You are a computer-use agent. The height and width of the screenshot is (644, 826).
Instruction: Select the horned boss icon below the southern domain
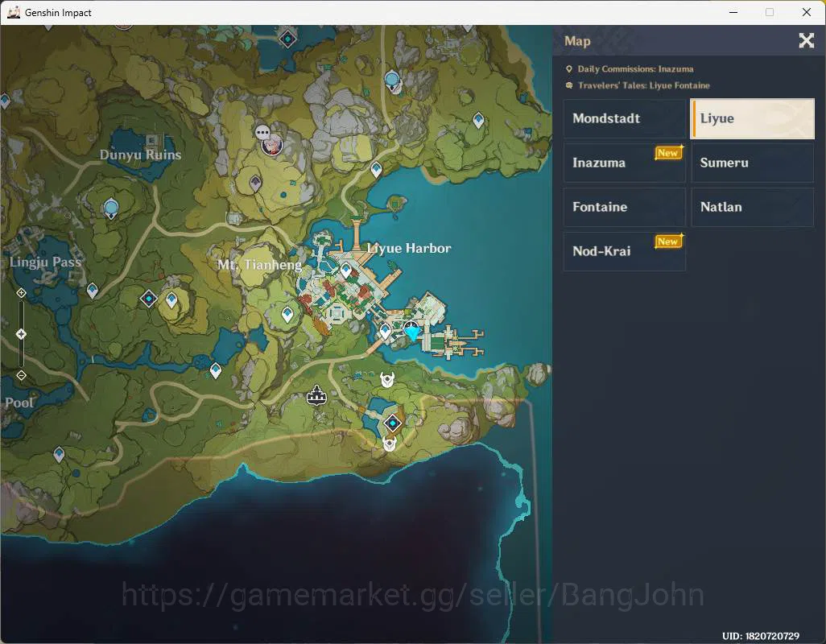pyautogui.click(x=390, y=444)
